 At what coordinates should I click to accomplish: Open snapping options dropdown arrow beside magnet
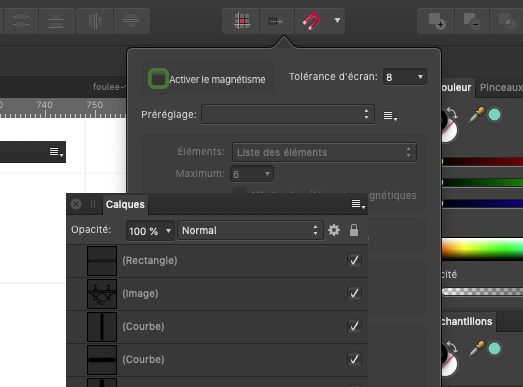tap(337, 21)
